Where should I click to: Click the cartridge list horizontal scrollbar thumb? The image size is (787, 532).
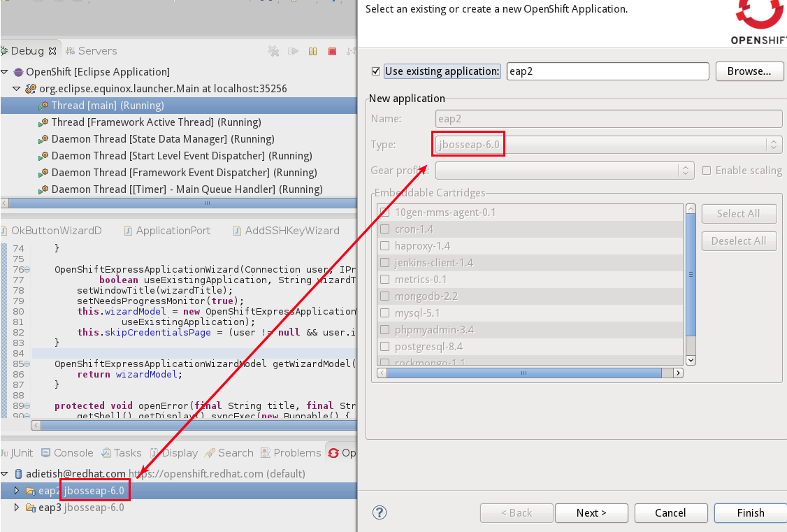pyautogui.click(x=524, y=373)
